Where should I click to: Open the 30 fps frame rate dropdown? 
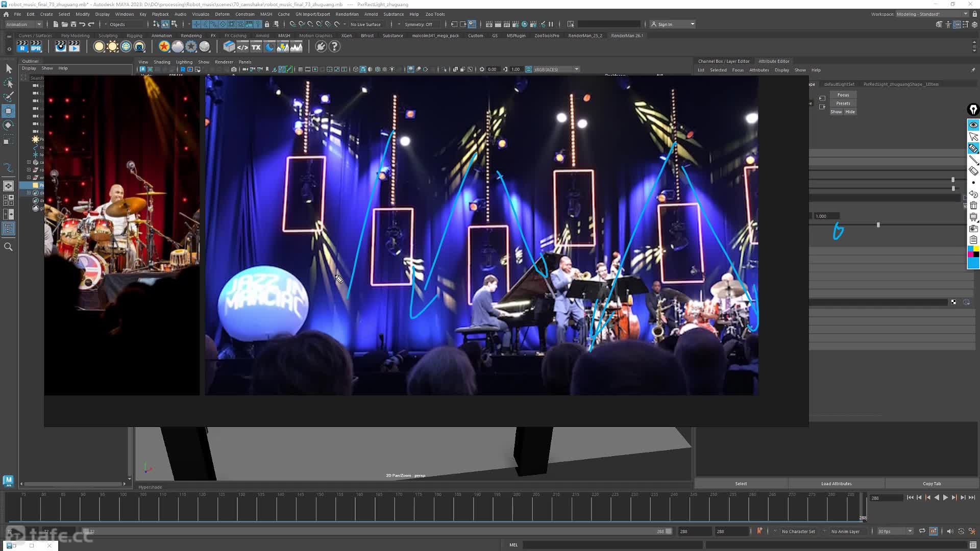pyautogui.click(x=895, y=531)
